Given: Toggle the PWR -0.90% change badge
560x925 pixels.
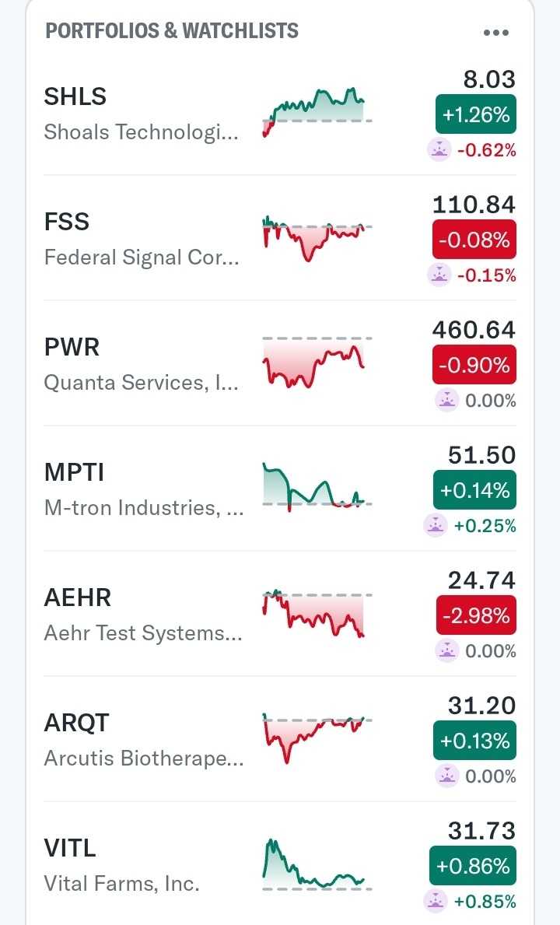Looking at the screenshot, I should click(x=475, y=365).
